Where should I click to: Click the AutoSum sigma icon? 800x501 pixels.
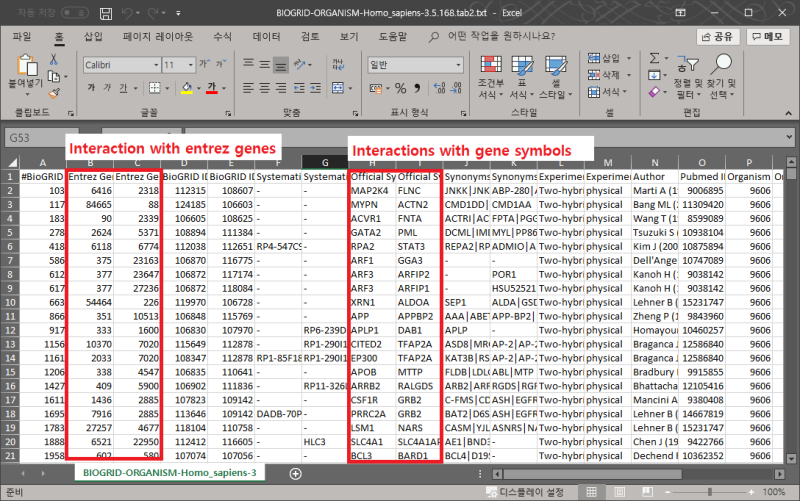point(654,58)
